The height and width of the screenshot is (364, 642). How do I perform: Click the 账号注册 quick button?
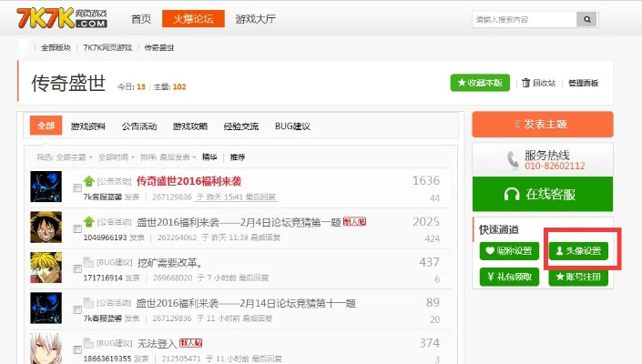pyautogui.click(x=578, y=277)
